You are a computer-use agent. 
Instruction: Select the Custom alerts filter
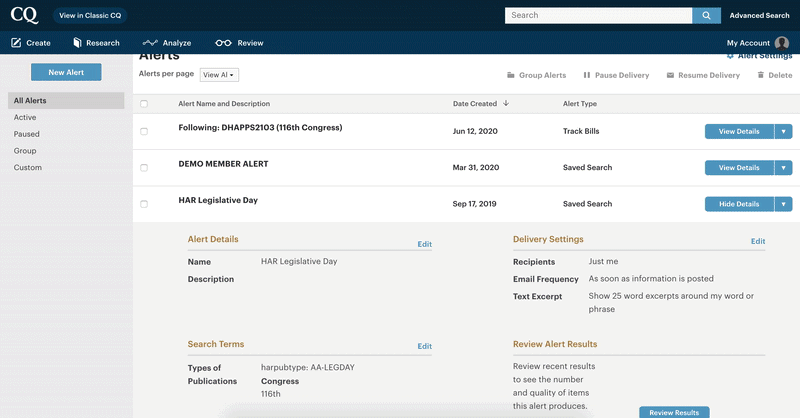pos(28,167)
